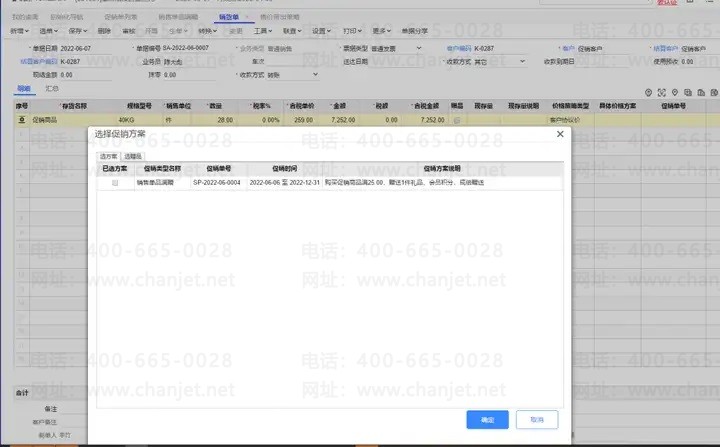Open the 选单 dropdown menu
The width and height of the screenshot is (720, 447).
[49, 31]
